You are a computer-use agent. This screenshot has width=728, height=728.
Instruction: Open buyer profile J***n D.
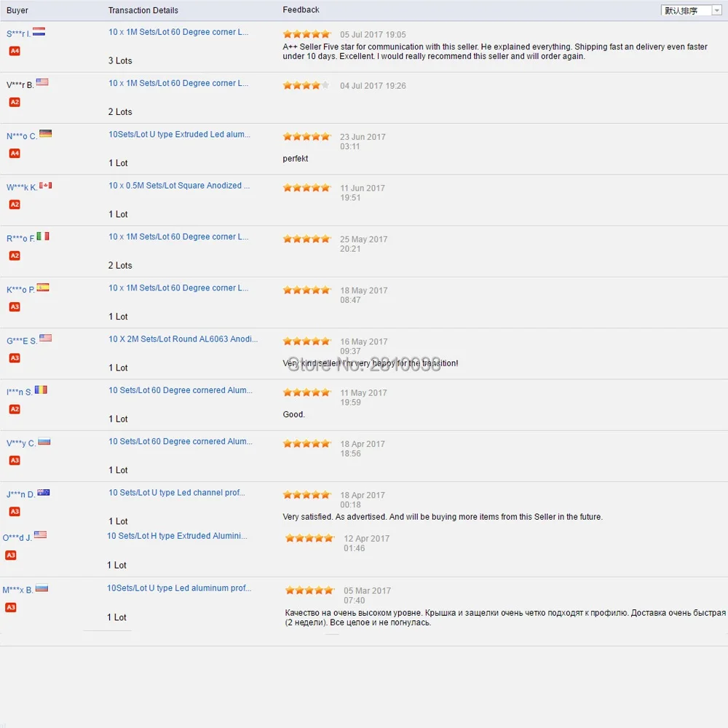tap(21, 494)
